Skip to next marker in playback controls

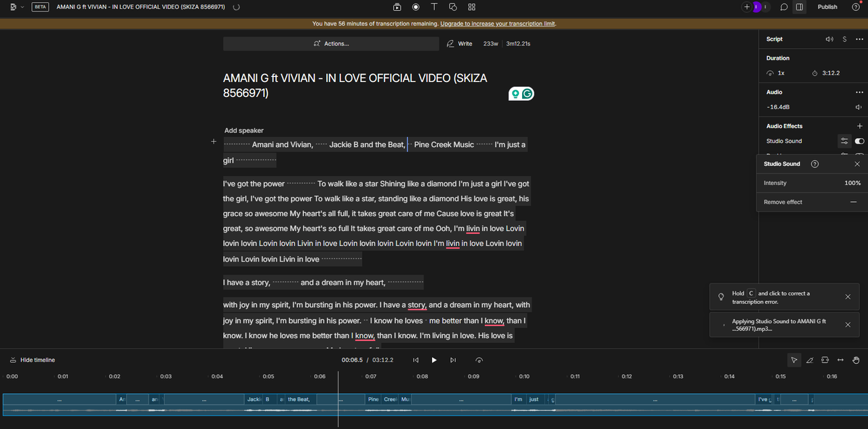(453, 360)
